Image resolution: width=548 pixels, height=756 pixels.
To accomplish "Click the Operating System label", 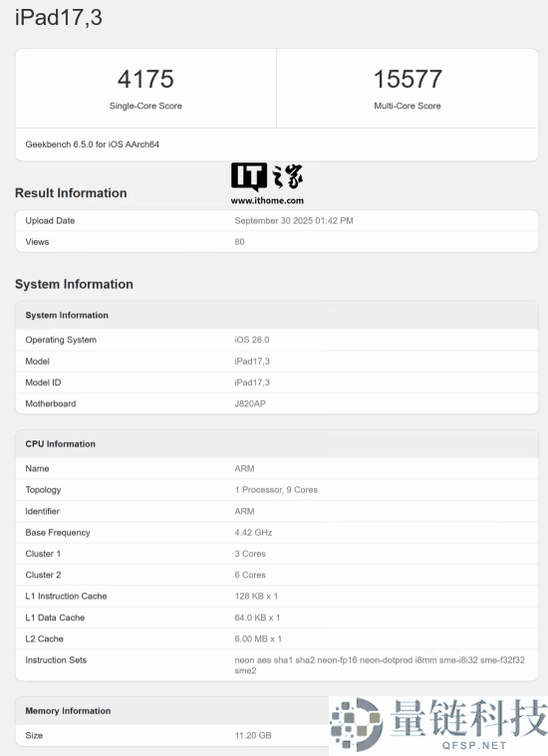I will click(61, 340).
